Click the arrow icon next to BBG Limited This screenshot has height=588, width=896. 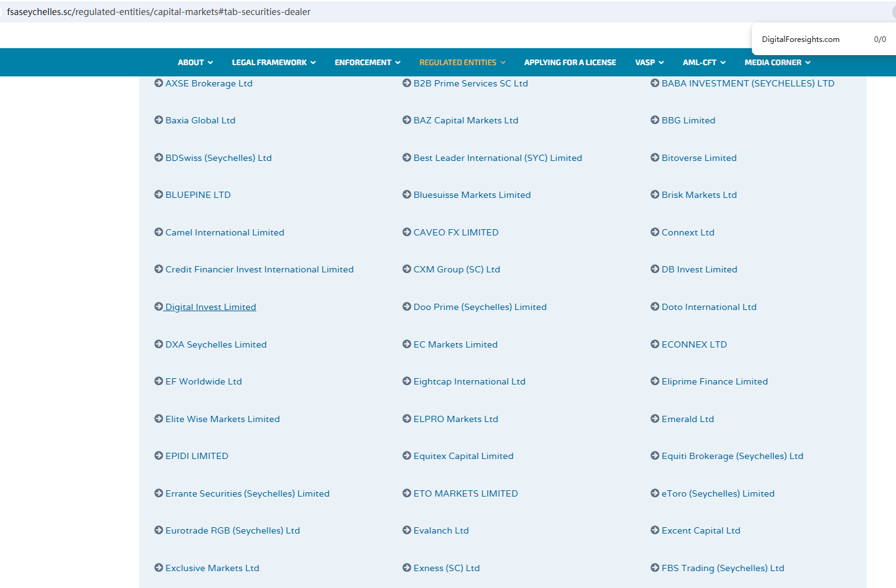click(655, 120)
